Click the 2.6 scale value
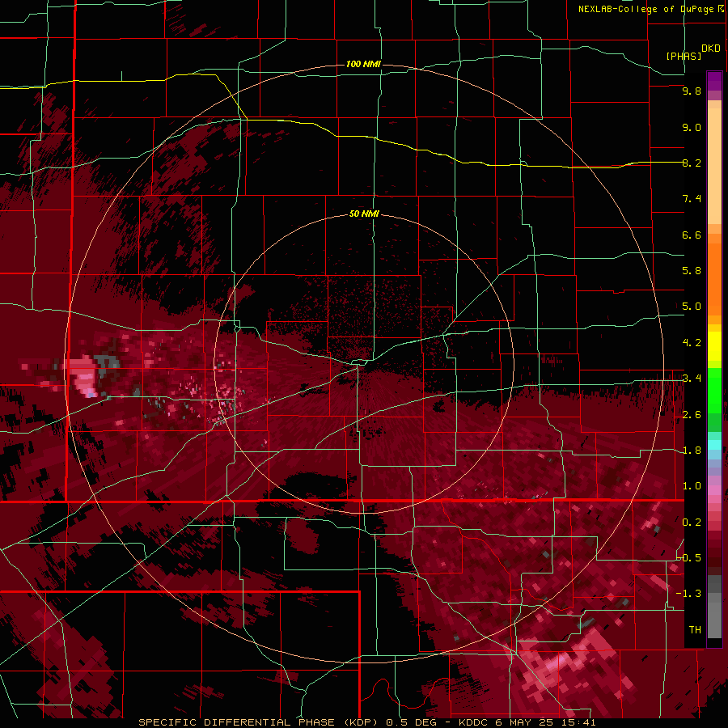This screenshot has height=728, width=728. point(692,415)
